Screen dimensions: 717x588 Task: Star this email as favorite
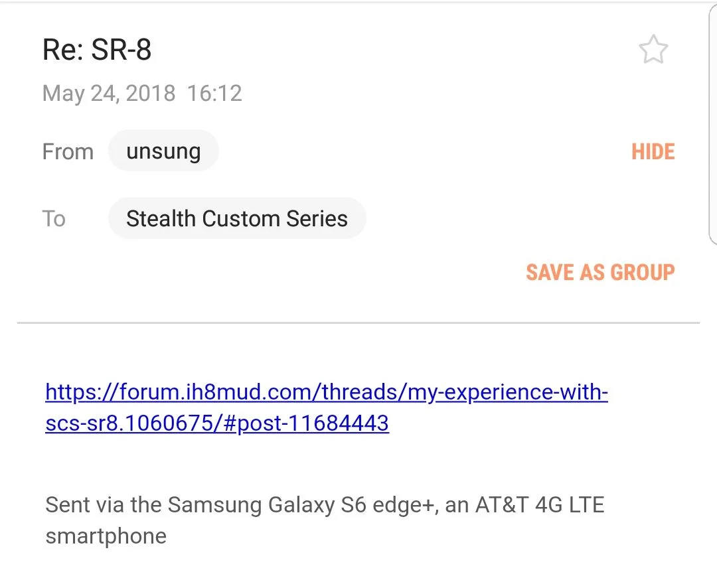click(653, 50)
